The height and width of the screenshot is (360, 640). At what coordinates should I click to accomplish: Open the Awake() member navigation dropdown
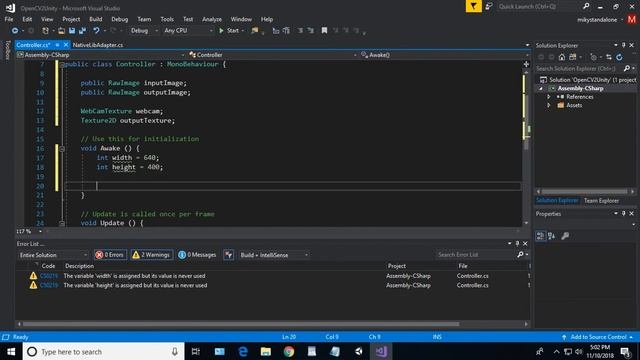pos(444,55)
